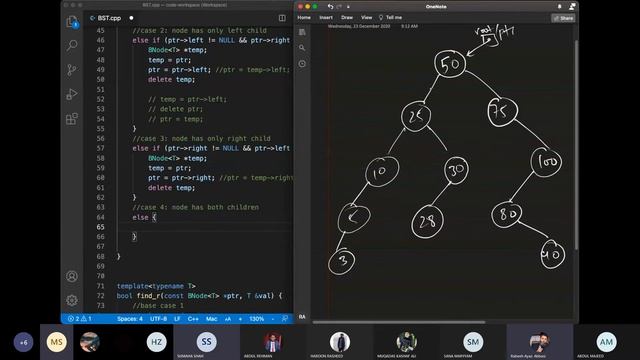640x360 pixels.
Task: Click the plus zoom-in in status bar
Action: (x=240, y=319)
